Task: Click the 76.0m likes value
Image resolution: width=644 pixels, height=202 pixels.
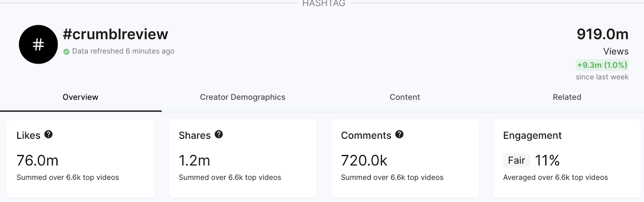Action: (x=37, y=161)
